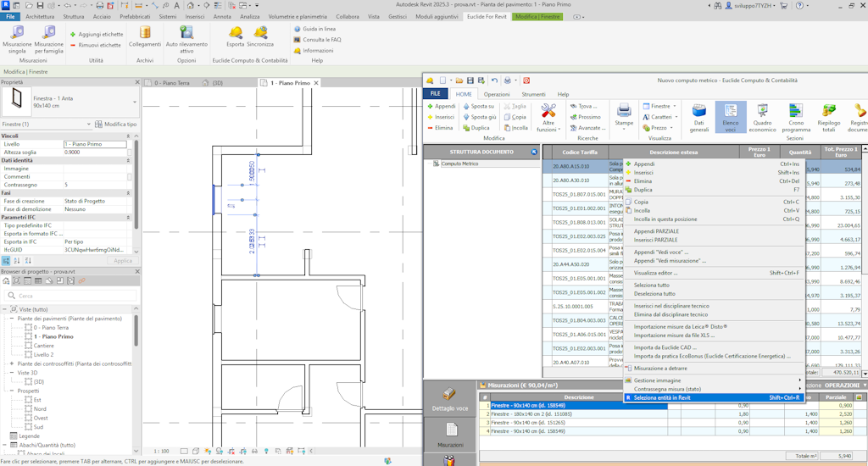Click the Altezza soglia value field

[95, 153]
